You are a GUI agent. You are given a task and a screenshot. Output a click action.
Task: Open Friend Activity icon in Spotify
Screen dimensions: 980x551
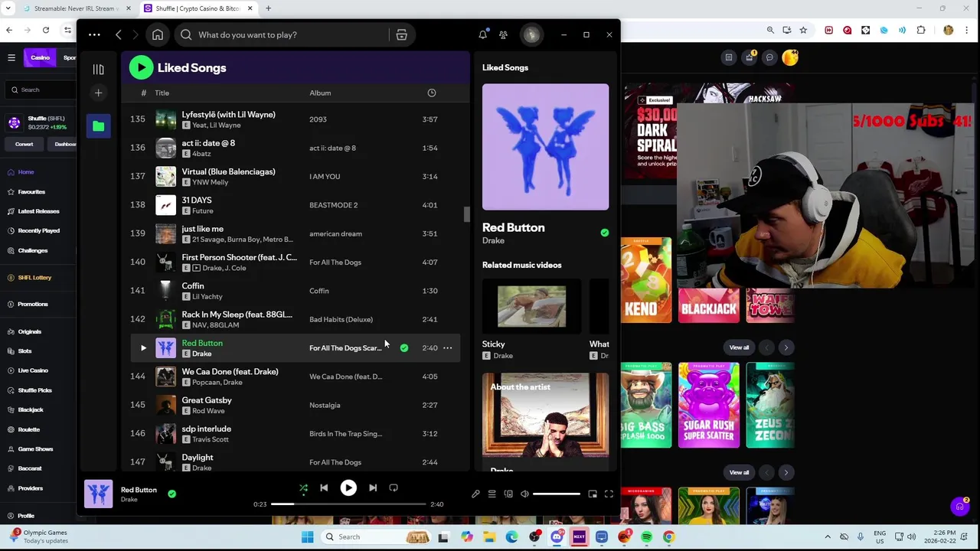[x=503, y=34]
